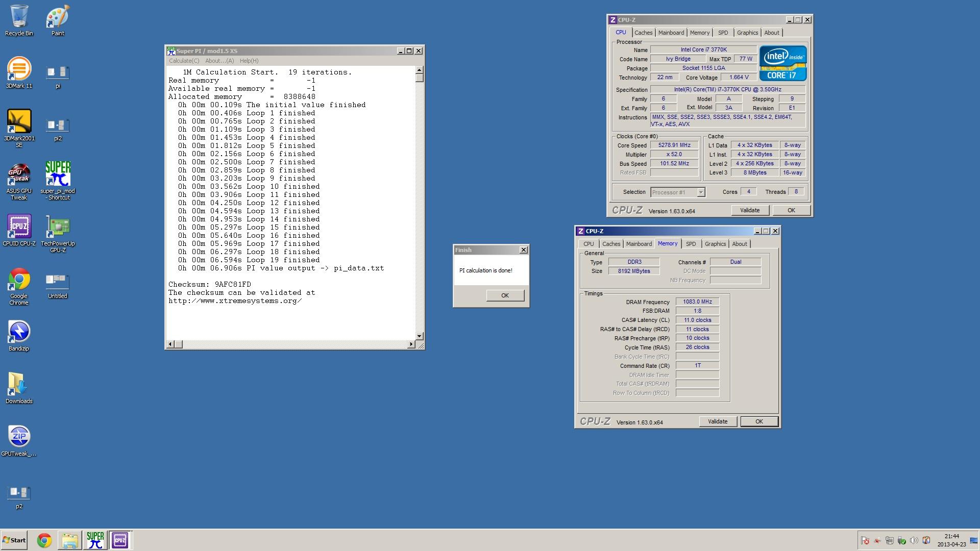Click the Super PI horizontal scrollbar right arrow
Screen dimensions: 980x551
[x=411, y=344]
